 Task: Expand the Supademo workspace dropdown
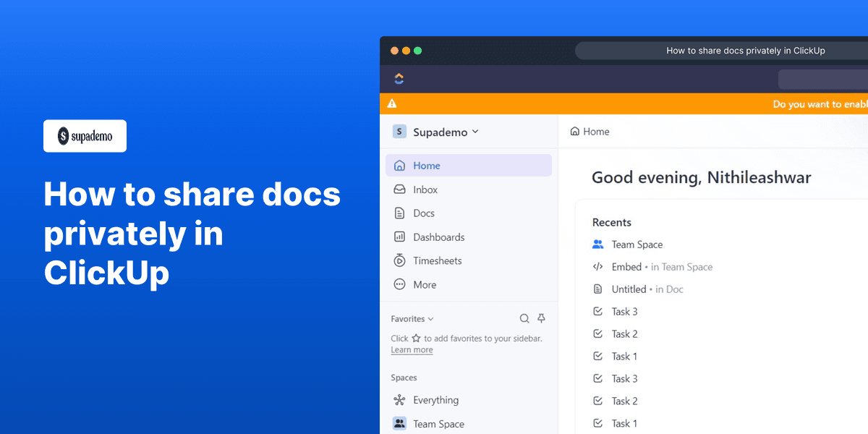[476, 132]
